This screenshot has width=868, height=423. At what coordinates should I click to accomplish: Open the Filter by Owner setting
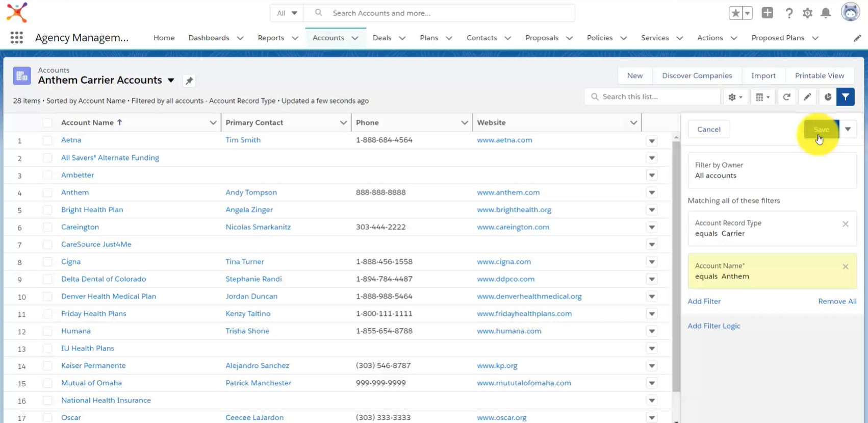(772, 170)
